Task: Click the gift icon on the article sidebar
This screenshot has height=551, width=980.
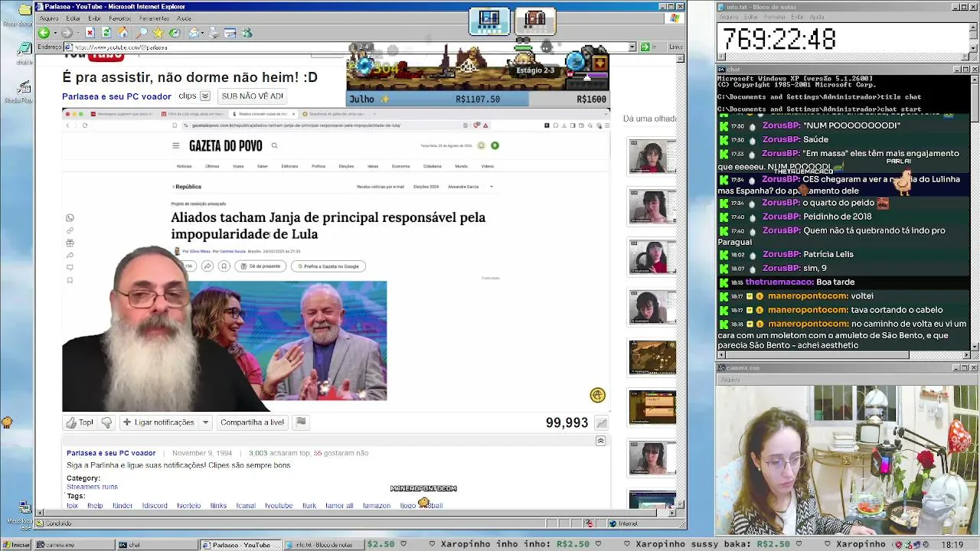Action: [70, 243]
